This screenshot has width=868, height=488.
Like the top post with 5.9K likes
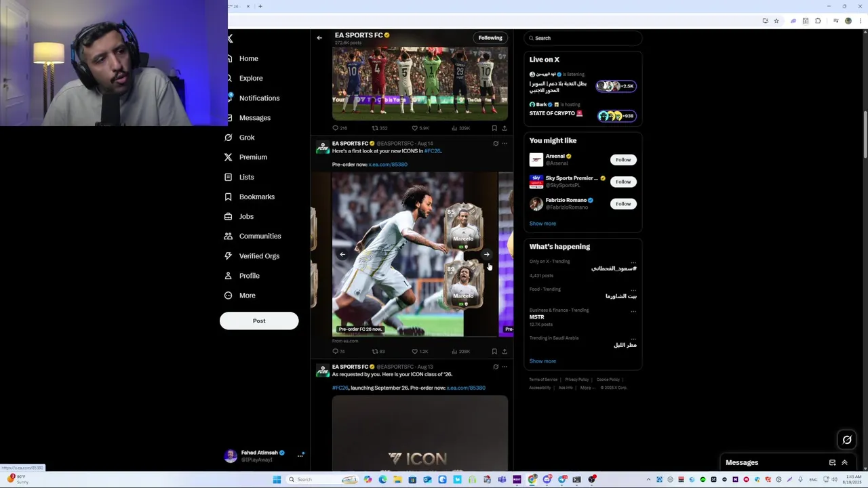pyautogui.click(x=414, y=128)
